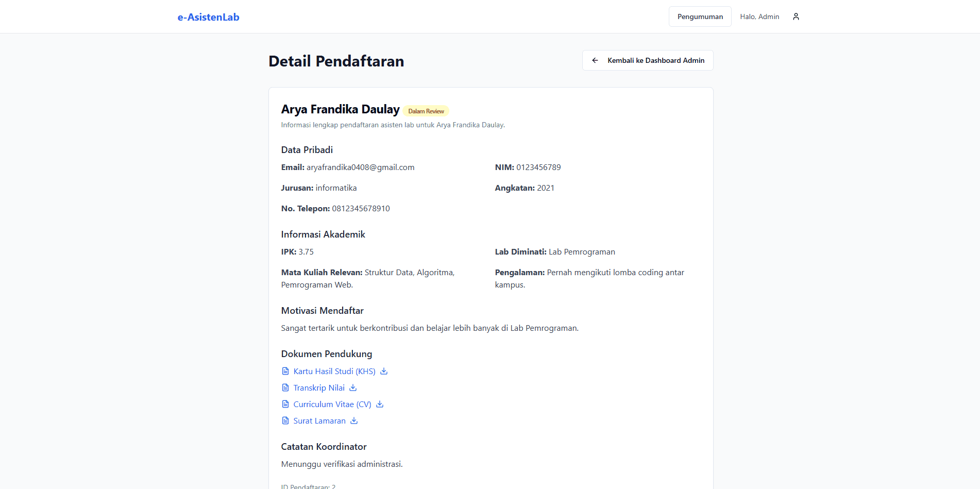Click the file icon next to Surat Lamaran

coord(285,420)
